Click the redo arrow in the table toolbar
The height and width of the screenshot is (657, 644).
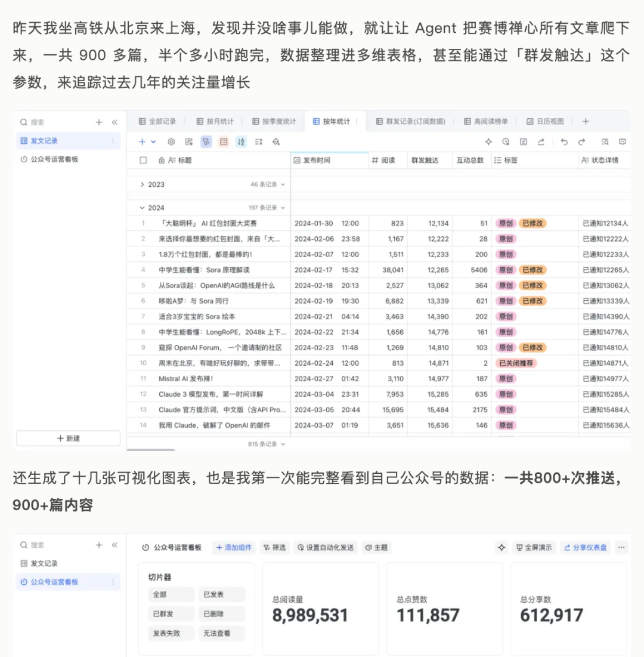coord(581,142)
